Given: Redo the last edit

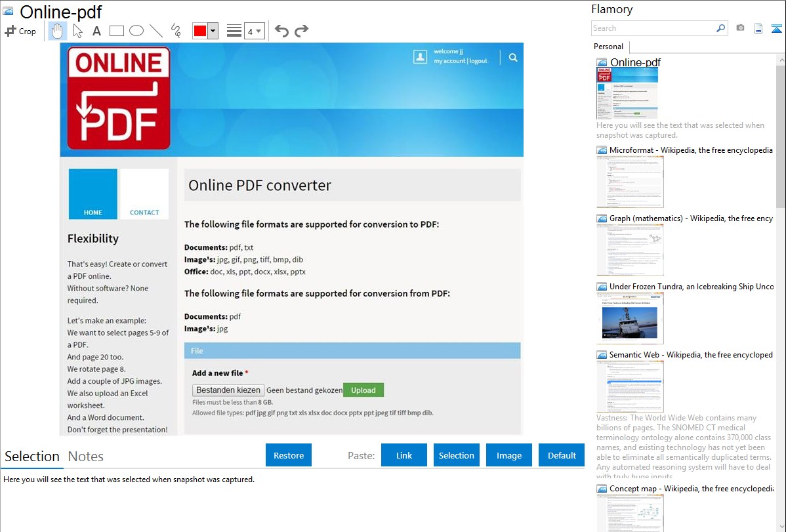Looking at the screenshot, I should tap(301, 31).
